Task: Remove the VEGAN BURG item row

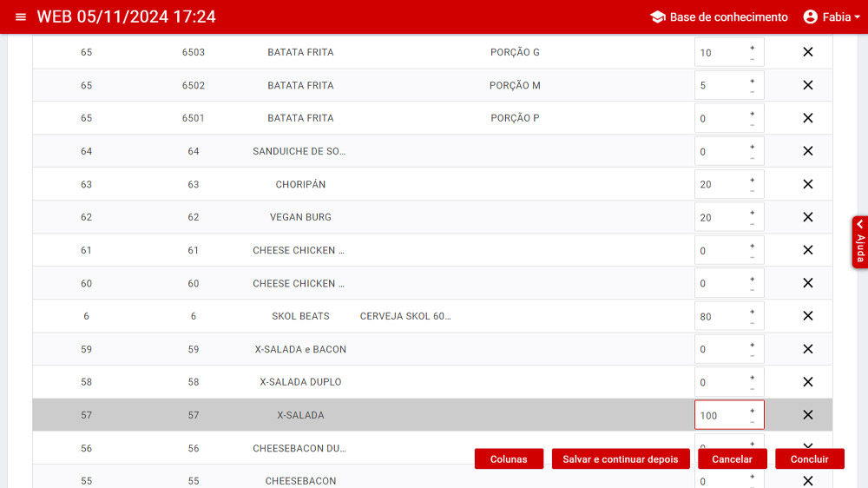Action: (x=807, y=217)
